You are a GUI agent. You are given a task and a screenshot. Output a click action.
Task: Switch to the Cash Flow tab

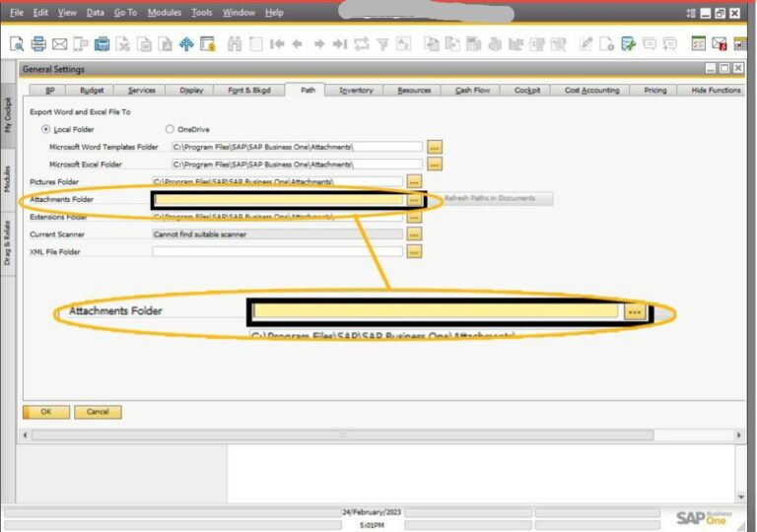point(472,91)
